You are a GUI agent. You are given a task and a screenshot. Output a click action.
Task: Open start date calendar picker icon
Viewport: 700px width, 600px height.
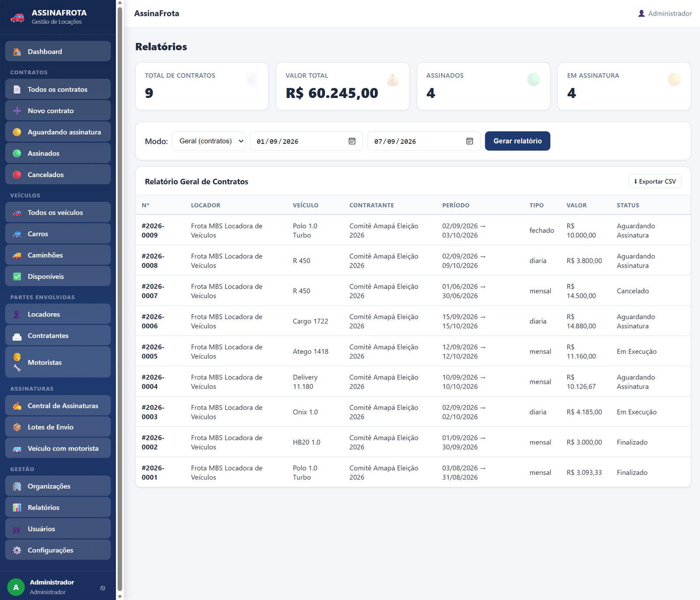pyautogui.click(x=352, y=141)
